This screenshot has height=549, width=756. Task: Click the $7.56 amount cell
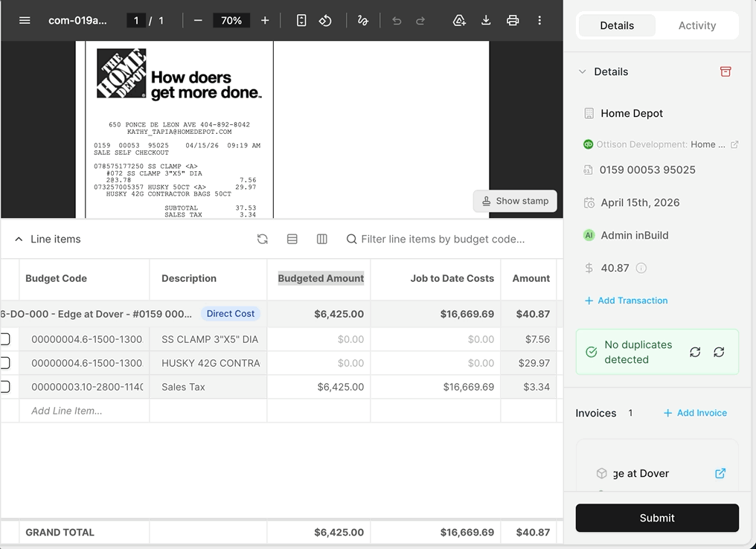tap(528, 339)
